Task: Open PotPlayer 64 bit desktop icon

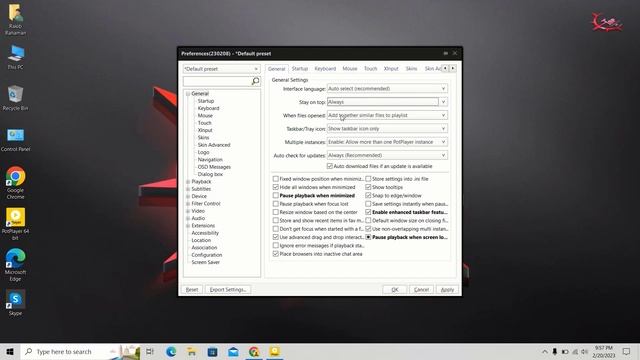Action: [x=16, y=224]
